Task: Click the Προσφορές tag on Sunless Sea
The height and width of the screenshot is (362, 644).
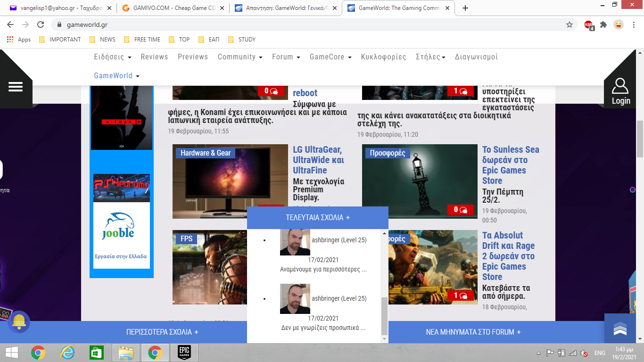Action: [388, 153]
